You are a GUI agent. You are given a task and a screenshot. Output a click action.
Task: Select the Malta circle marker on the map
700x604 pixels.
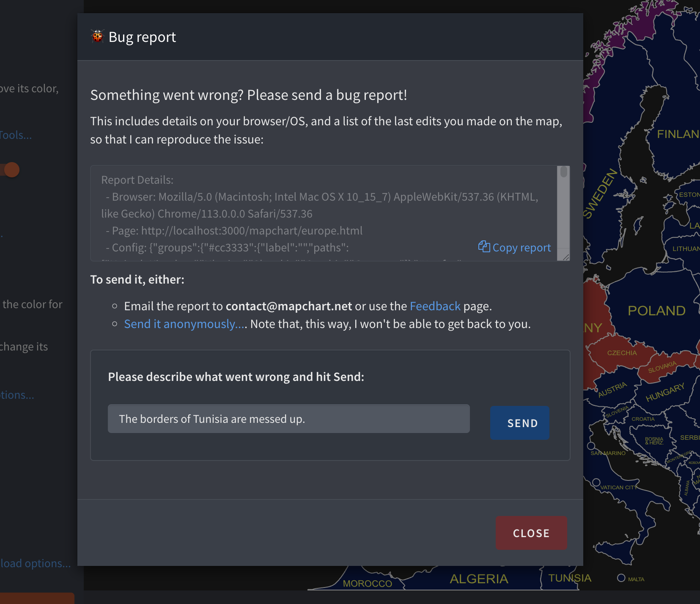pos(621,578)
